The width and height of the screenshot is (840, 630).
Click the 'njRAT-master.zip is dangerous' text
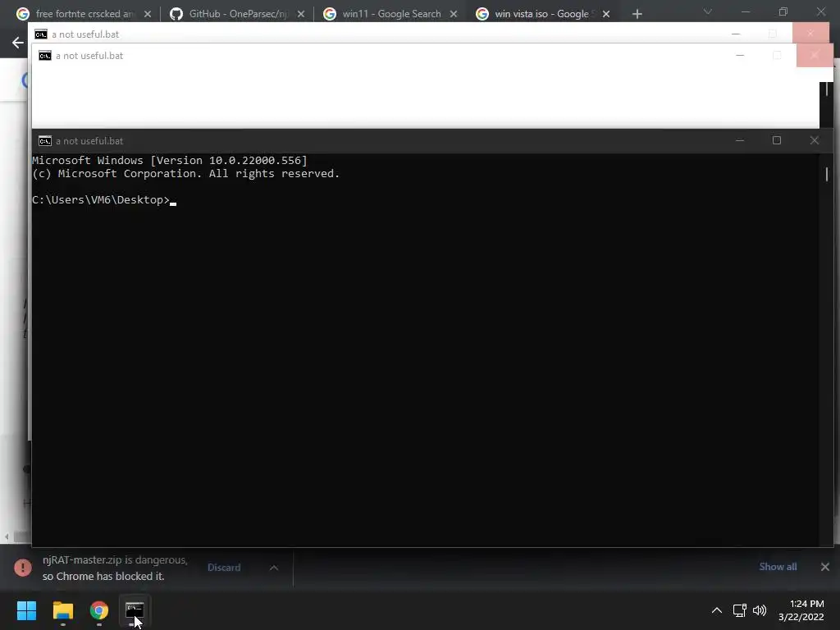pos(115,559)
